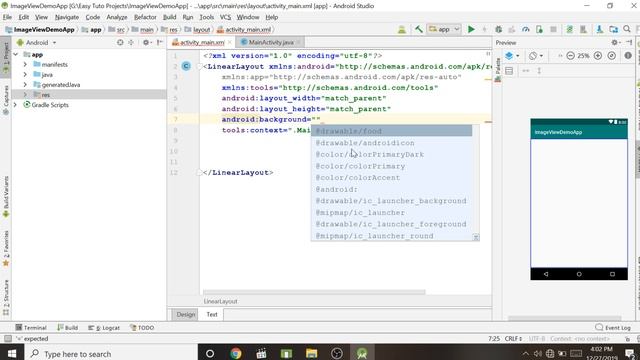Collapse the app module tree node

point(16,54)
